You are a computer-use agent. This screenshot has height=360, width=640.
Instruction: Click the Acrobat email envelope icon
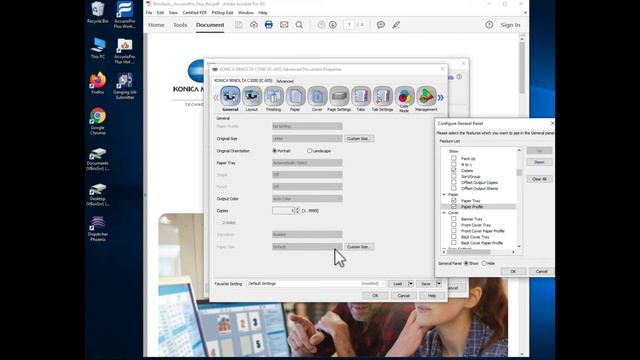(284, 25)
